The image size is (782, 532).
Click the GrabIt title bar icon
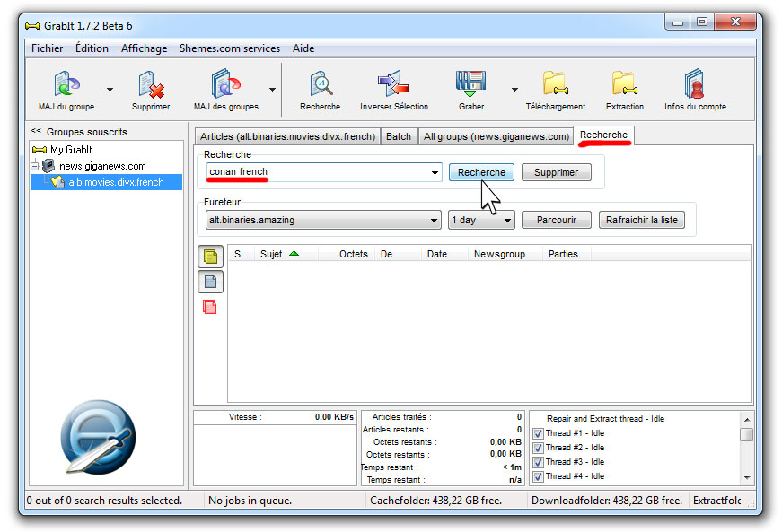(x=32, y=26)
